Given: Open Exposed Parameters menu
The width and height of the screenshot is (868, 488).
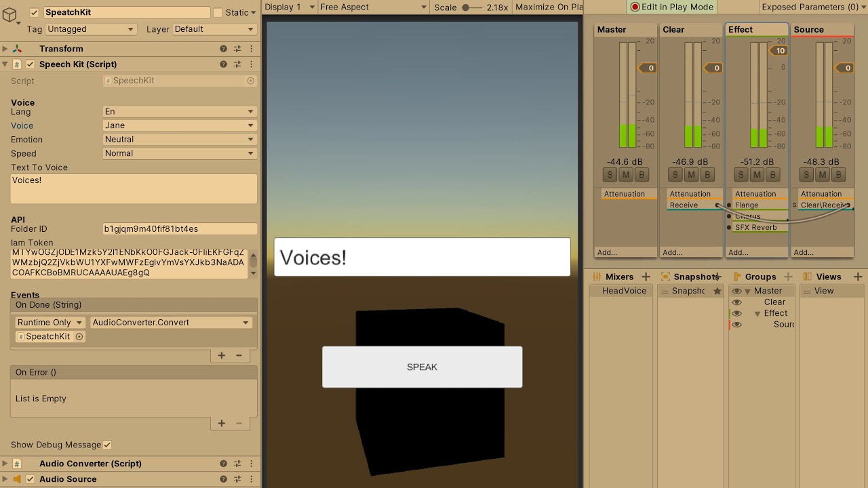Looking at the screenshot, I should click(x=813, y=7).
